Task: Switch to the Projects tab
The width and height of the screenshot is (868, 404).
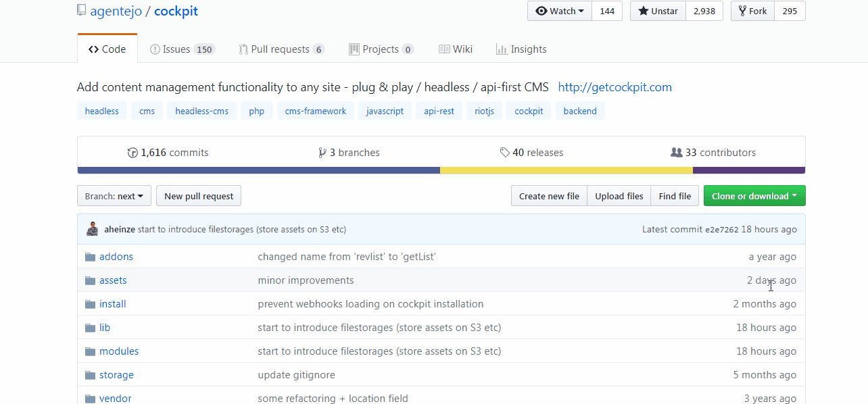Action: pos(381,49)
